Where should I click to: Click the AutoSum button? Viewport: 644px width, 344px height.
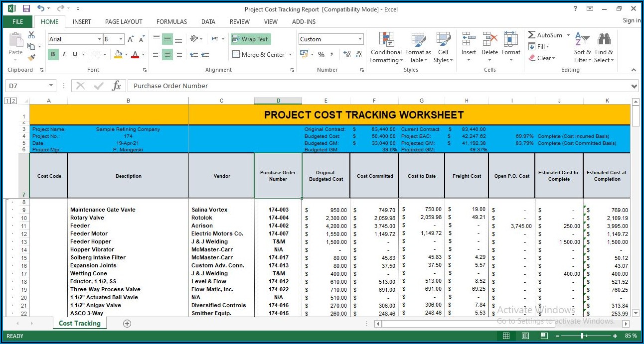(x=545, y=35)
